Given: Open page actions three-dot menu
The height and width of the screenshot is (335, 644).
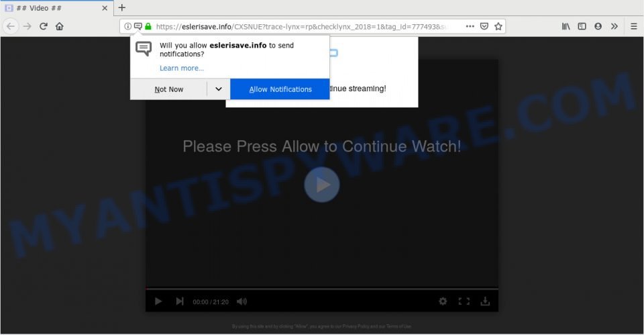Looking at the screenshot, I should (x=470, y=26).
